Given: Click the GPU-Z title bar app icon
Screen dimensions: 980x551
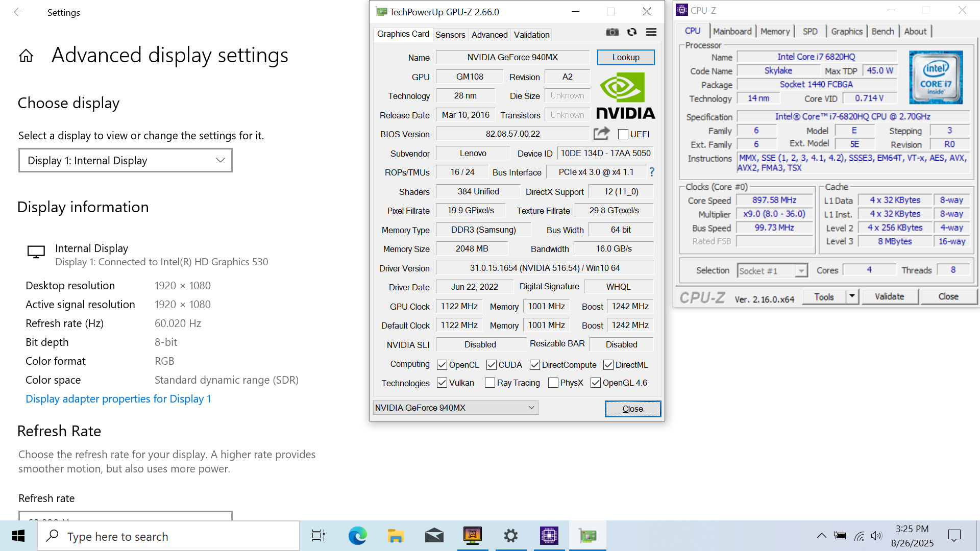Looking at the screenshot, I should click(381, 12).
